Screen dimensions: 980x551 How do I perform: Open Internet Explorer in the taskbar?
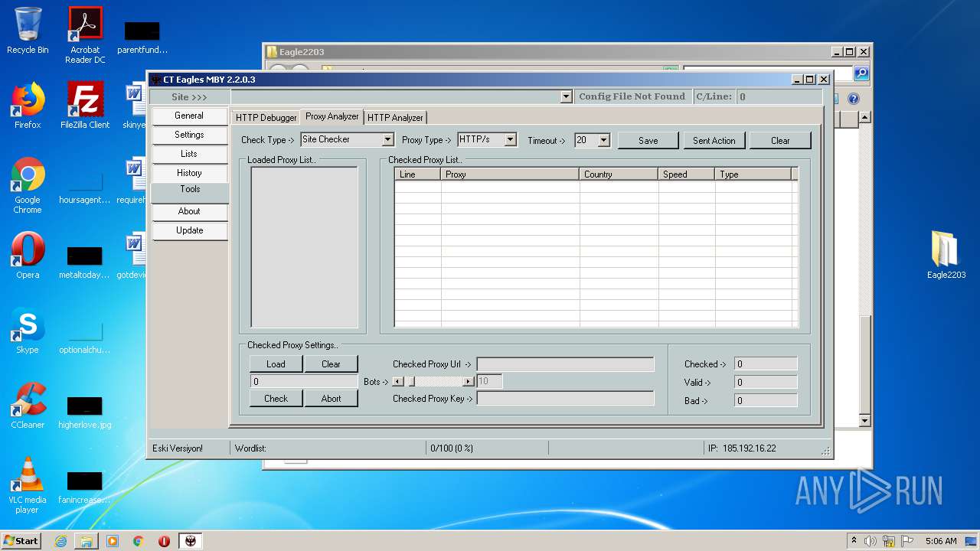point(60,541)
